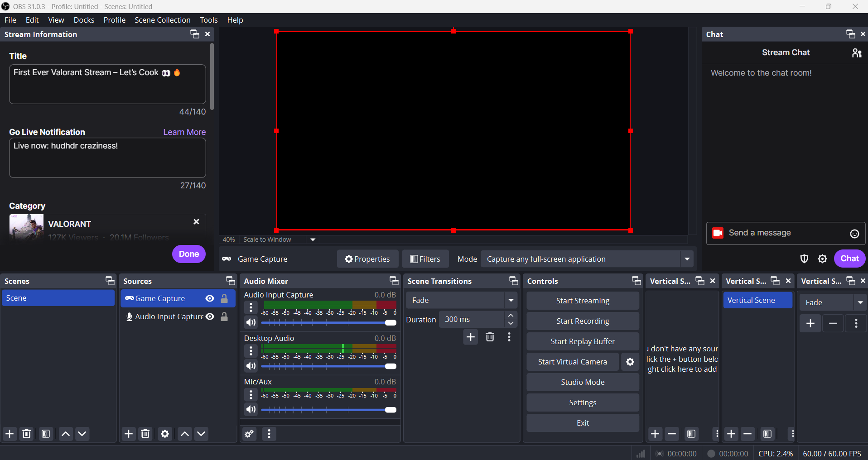This screenshot has height=460, width=868.
Task: Expand the capture Mode dropdown
Action: click(687, 259)
